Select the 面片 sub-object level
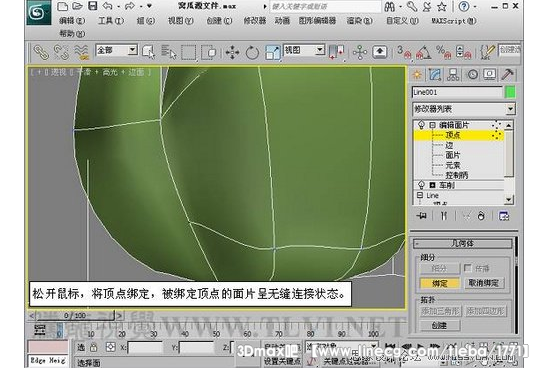 coord(452,155)
